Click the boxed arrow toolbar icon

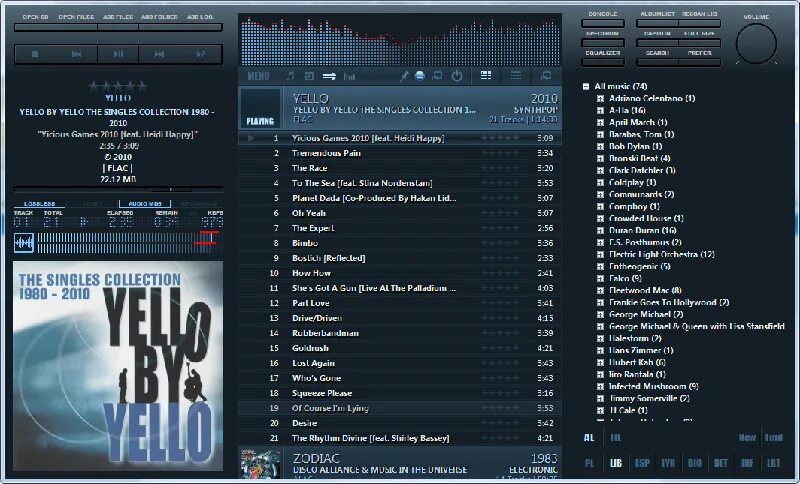tap(309, 77)
